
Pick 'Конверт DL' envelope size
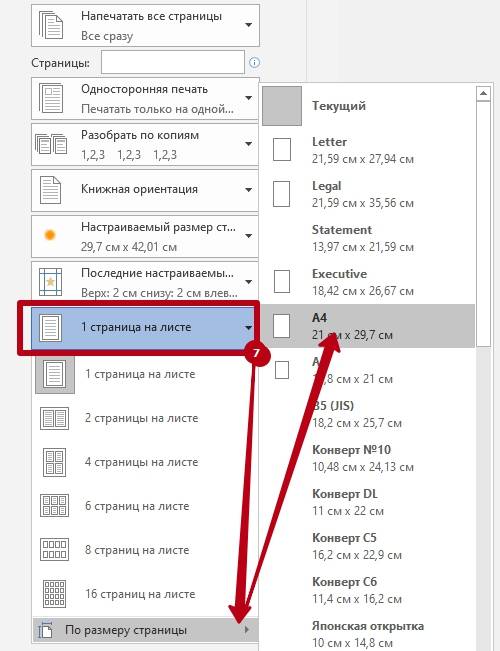point(368,502)
